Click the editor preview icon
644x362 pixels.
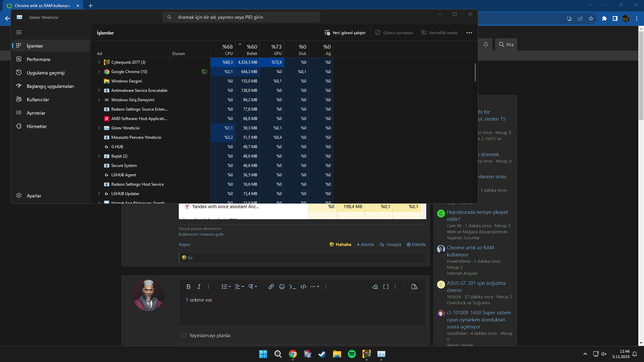coord(414,287)
